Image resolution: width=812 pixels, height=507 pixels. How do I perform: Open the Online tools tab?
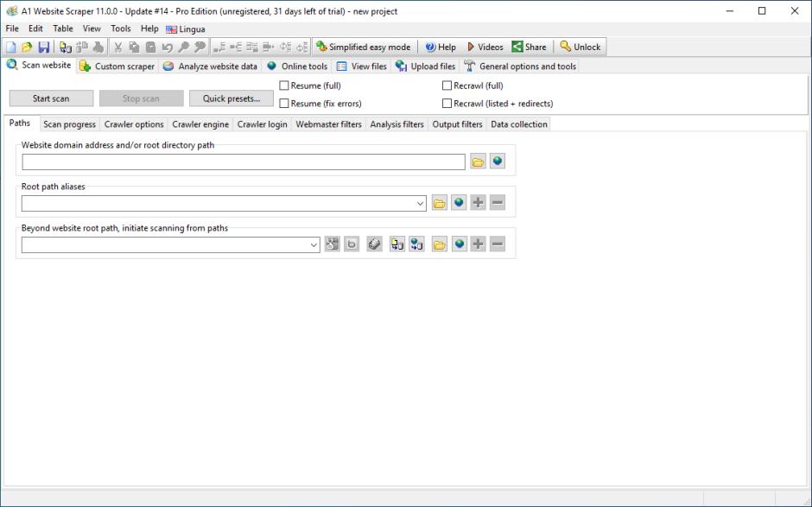click(298, 67)
